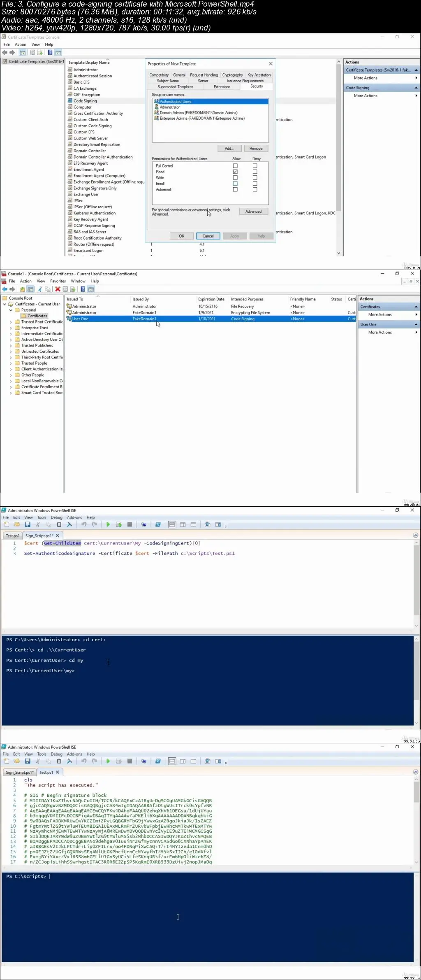Click Run Selection in the ISE with Sign_Script.ps1 active
421x980 pixels.
tap(119, 524)
